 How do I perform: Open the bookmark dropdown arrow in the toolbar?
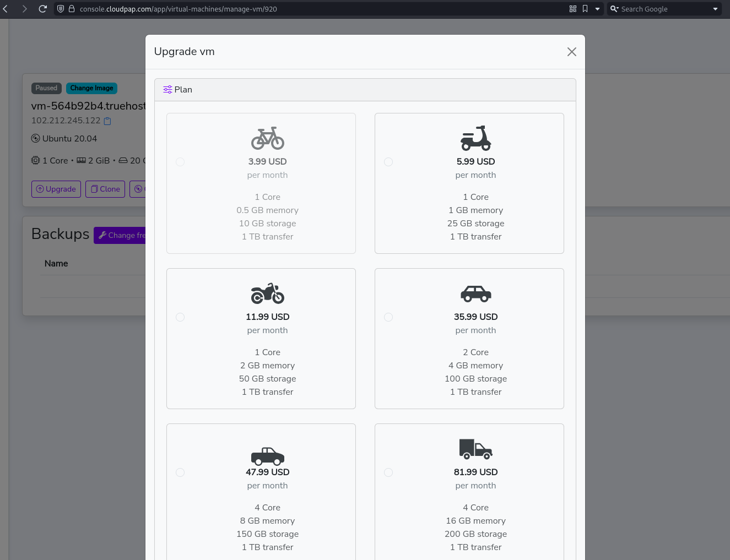click(x=597, y=9)
